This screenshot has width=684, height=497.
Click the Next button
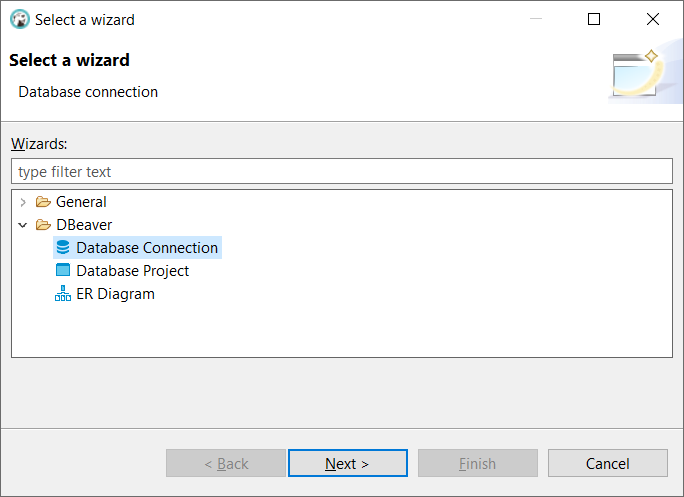[x=348, y=463]
